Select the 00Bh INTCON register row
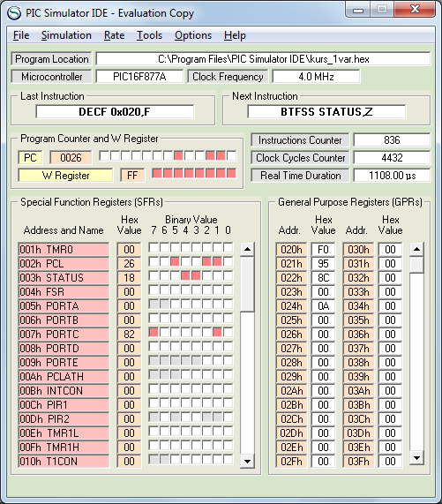The height and width of the screenshot is (504, 442). point(64,390)
